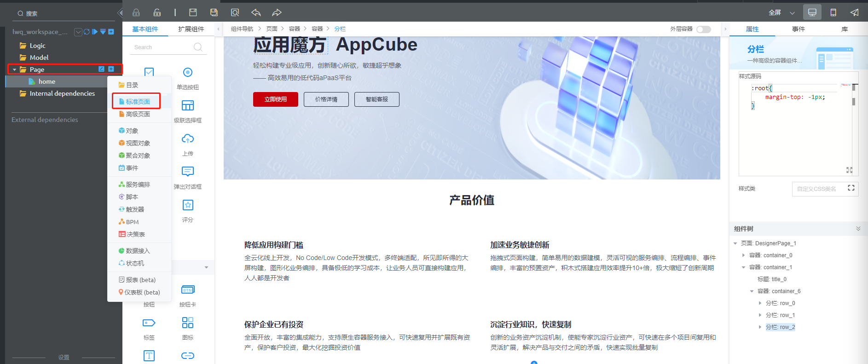Screen dimensions: 868x364
Task: Choose Directory (目录) from the menu
Action: click(128, 85)
